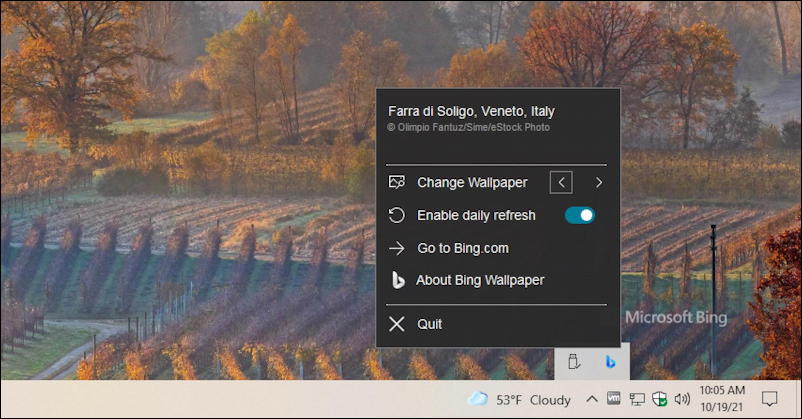
Task: Click the X icon beside Quit
Action: pos(396,324)
